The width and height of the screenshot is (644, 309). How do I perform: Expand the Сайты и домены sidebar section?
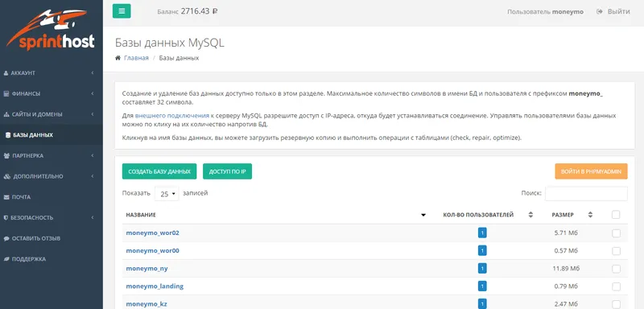(x=52, y=114)
